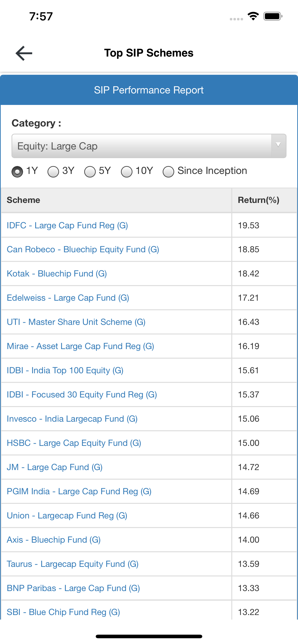
Task: Open Axis - Bluechip Fund (G)
Action: [x=54, y=540]
